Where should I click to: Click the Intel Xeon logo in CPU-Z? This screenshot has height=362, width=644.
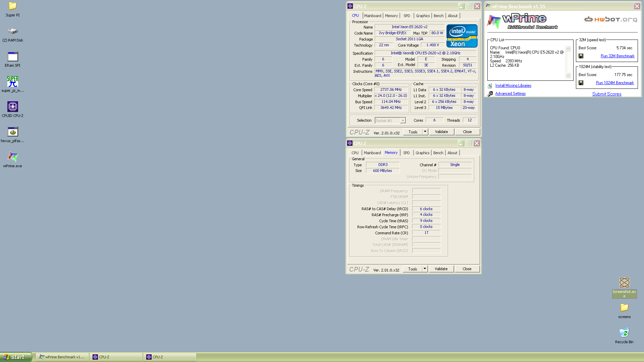point(462,36)
